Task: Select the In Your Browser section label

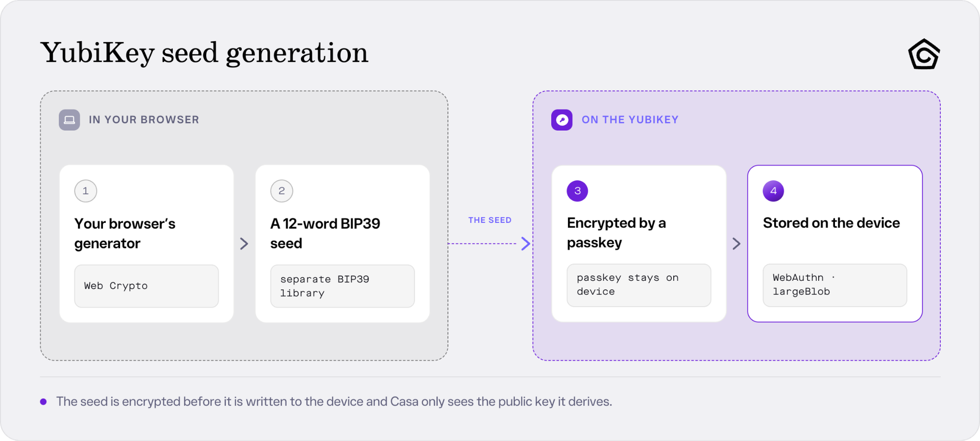Action: click(x=144, y=120)
